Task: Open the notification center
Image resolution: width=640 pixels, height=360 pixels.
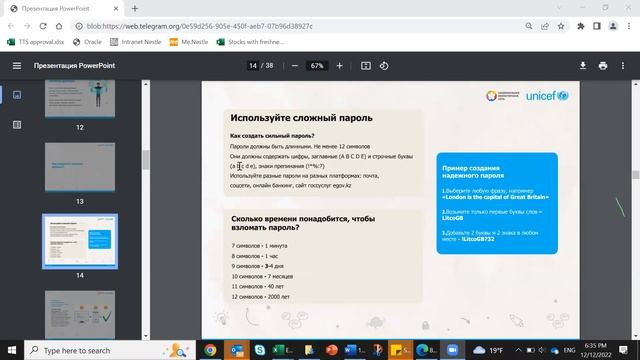Action: pyautogui.click(x=623, y=350)
